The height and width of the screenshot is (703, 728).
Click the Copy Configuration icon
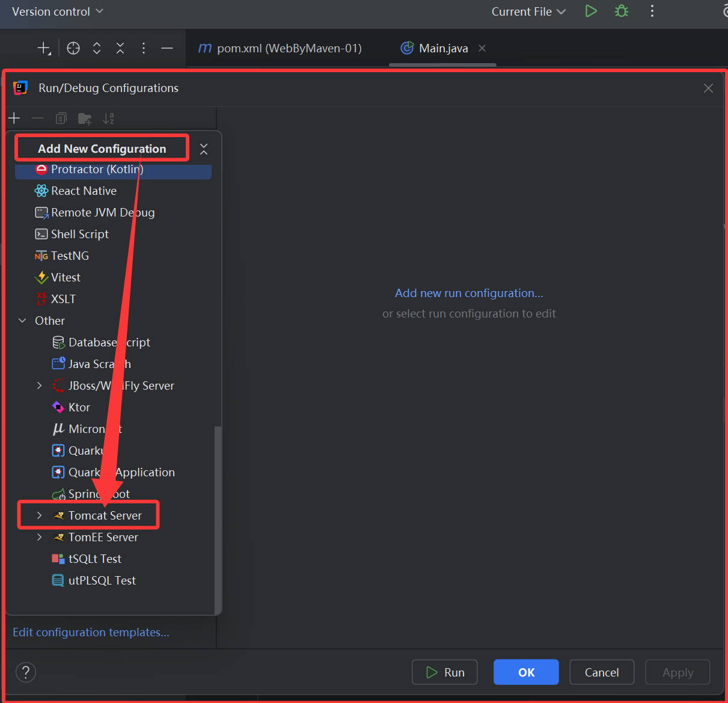(61, 118)
